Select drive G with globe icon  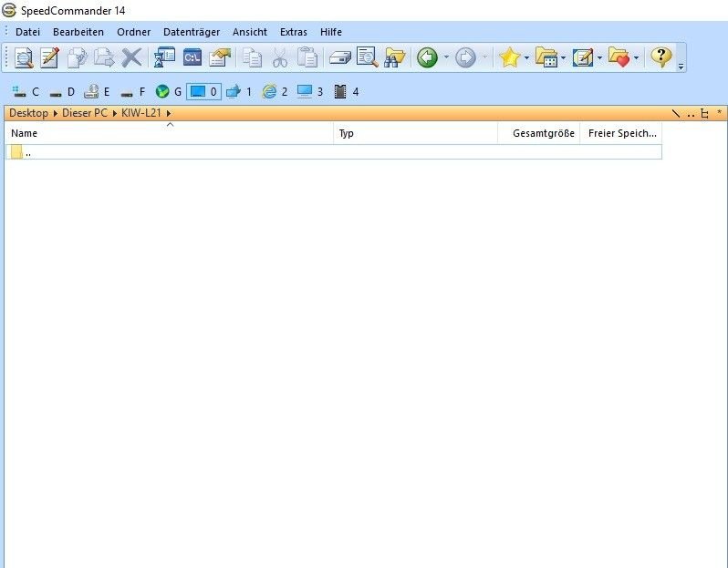169,92
